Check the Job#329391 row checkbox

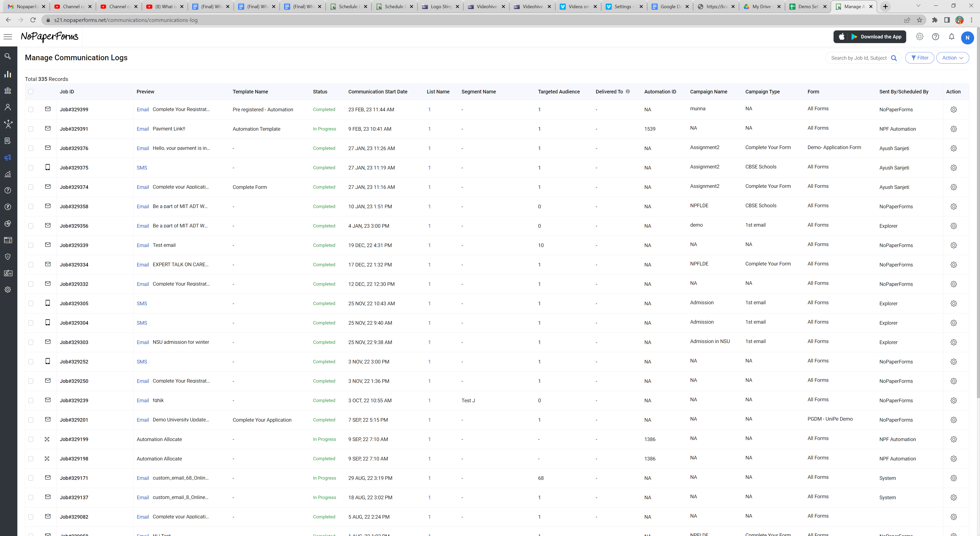click(31, 129)
